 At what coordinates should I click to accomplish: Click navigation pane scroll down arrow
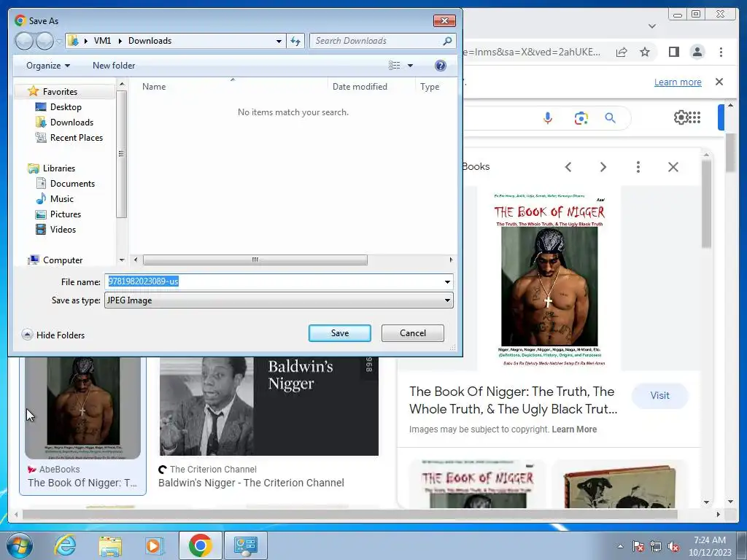tap(122, 260)
